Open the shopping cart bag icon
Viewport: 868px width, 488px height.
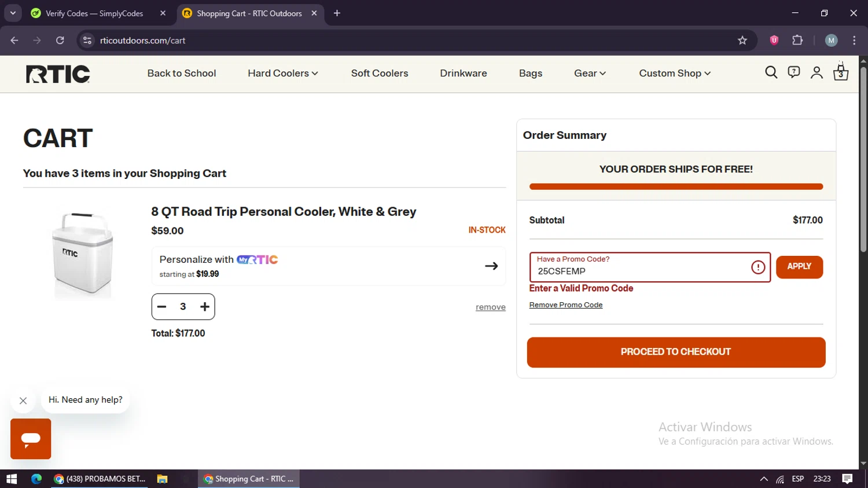(841, 73)
